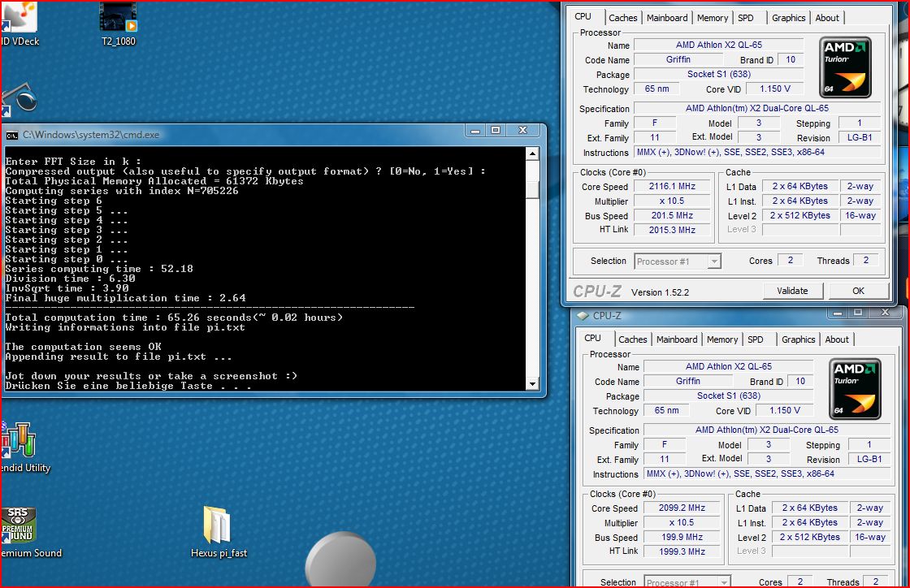This screenshot has width=910, height=588.
Task: Click Validate button in upper CPU-Z
Action: (792, 291)
